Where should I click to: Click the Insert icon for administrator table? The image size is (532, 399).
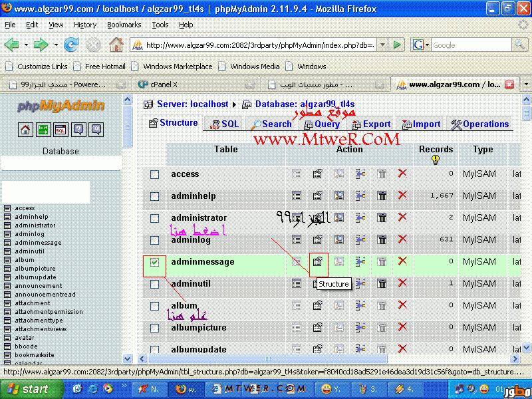point(360,218)
